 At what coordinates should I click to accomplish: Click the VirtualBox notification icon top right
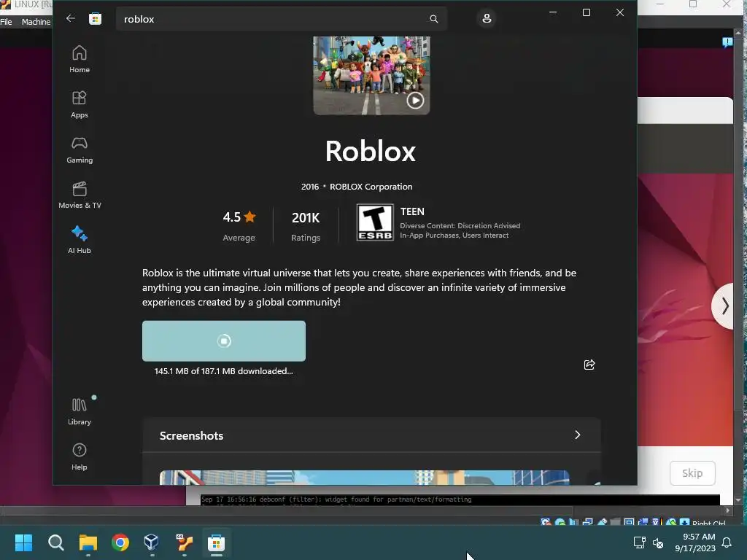pos(727,42)
